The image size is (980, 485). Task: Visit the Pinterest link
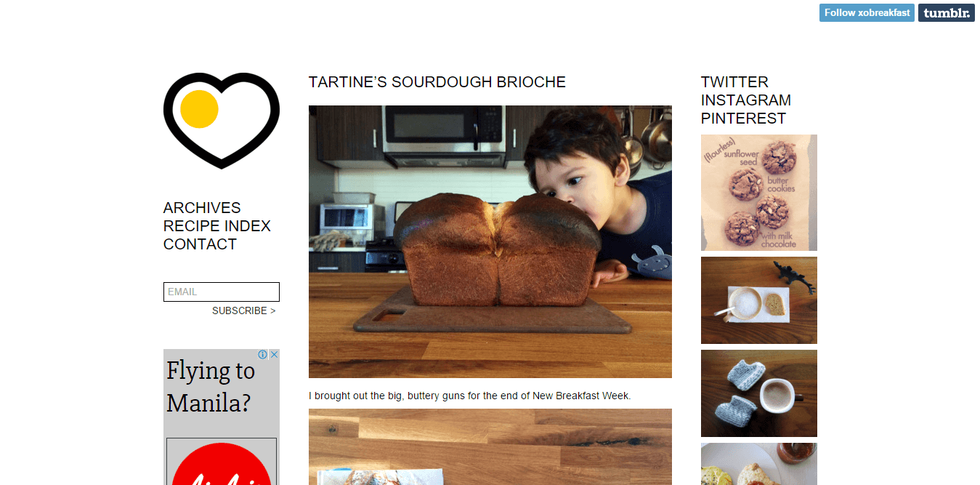[x=743, y=119]
